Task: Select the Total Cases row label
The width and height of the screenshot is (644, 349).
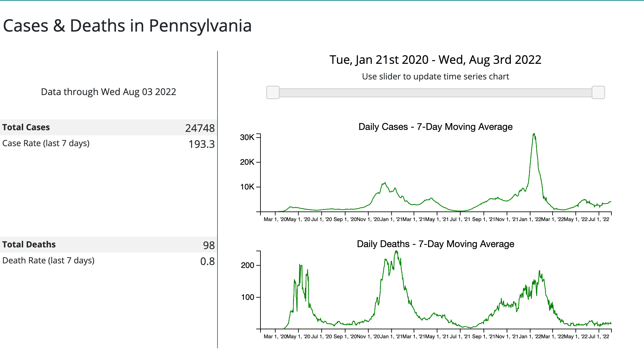Action: tap(26, 127)
